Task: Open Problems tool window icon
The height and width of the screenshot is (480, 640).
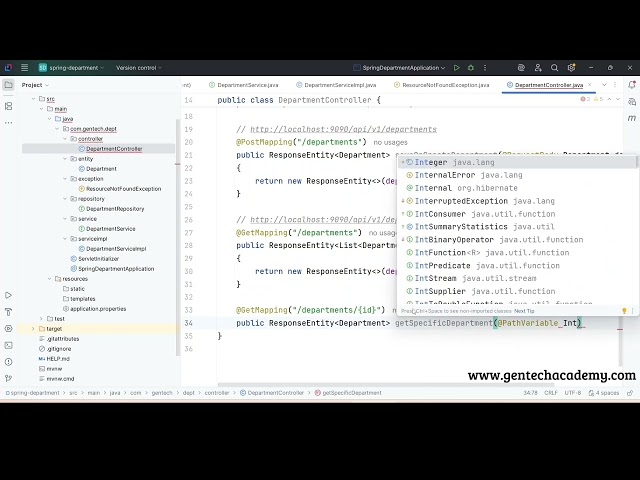Action: click(x=8, y=362)
